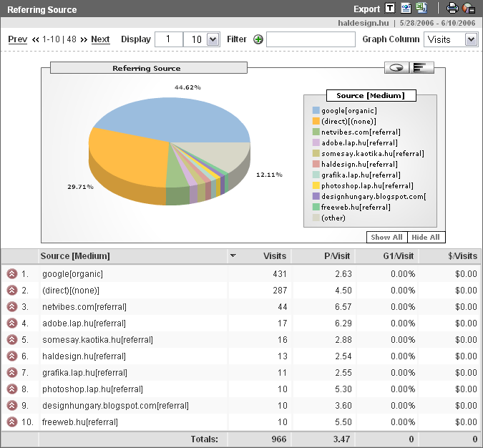Click the Show All legend button
The image size is (483, 448).
coord(386,238)
